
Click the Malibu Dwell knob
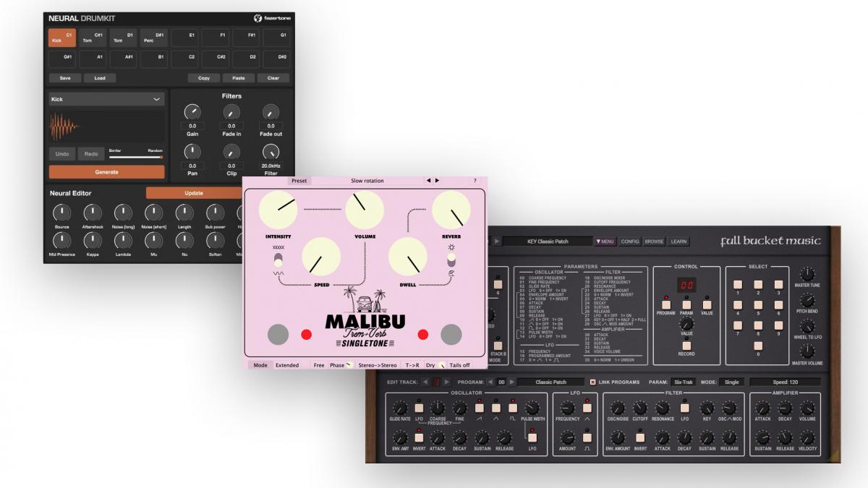408,256
